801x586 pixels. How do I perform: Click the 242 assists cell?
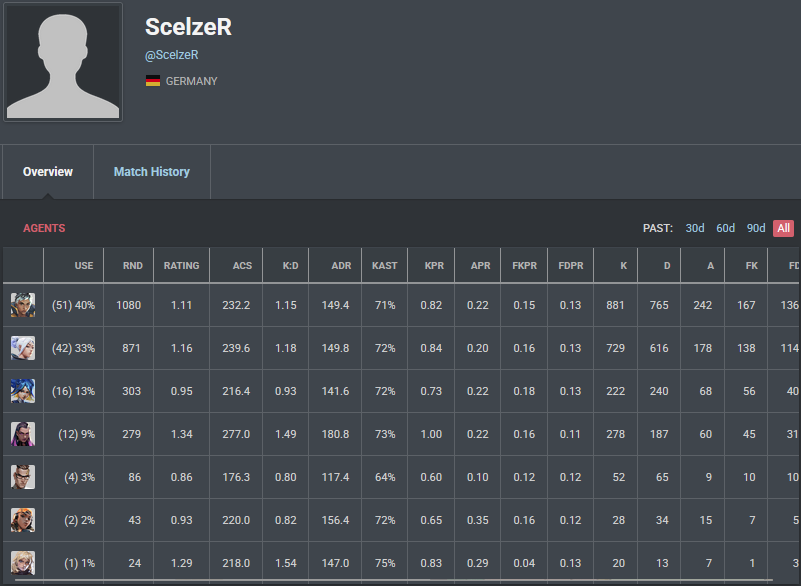[x=702, y=305]
